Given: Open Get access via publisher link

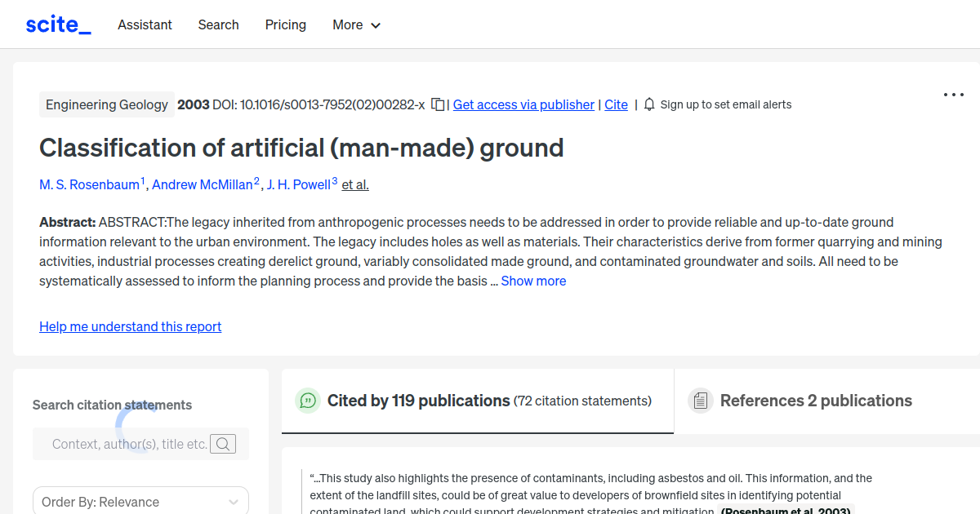Looking at the screenshot, I should [x=523, y=104].
